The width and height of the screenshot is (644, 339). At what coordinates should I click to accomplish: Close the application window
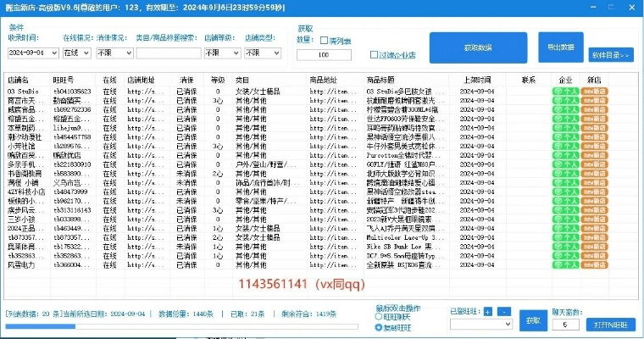click(632, 8)
